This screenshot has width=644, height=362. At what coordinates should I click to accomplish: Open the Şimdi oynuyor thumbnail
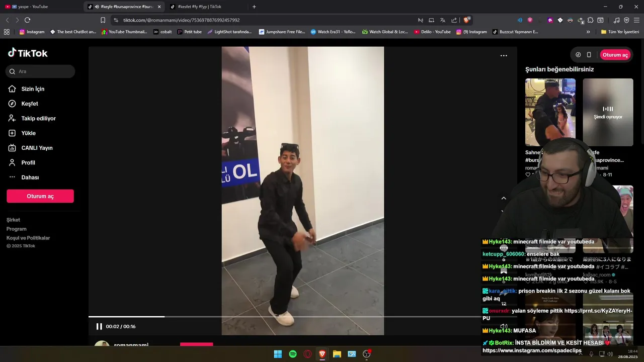[608, 112]
